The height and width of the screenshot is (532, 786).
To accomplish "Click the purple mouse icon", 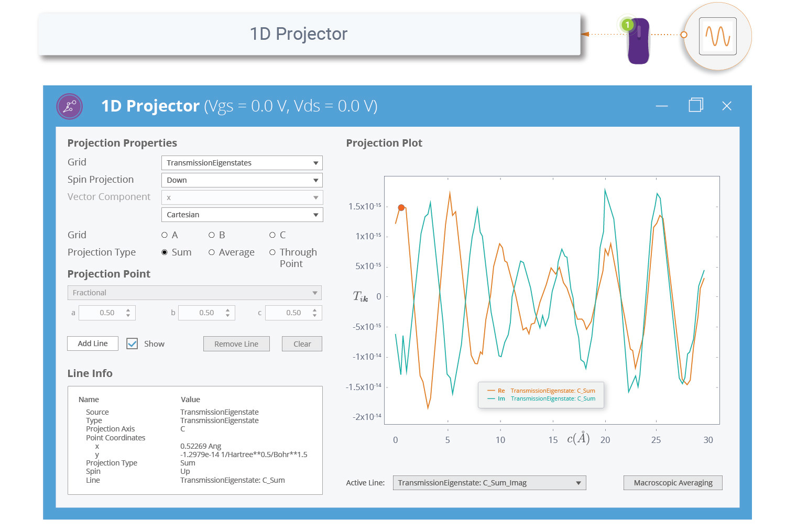I will tap(638, 41).
